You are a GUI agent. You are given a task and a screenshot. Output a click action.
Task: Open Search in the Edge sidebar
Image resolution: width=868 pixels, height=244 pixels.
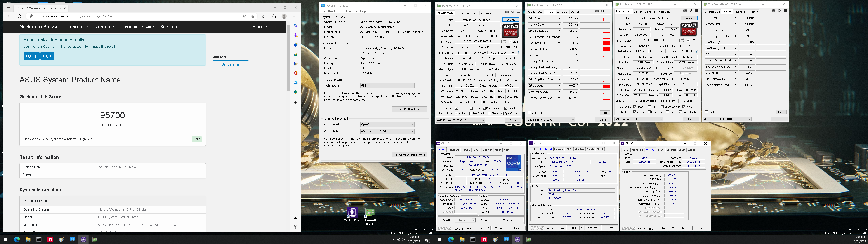295,26
